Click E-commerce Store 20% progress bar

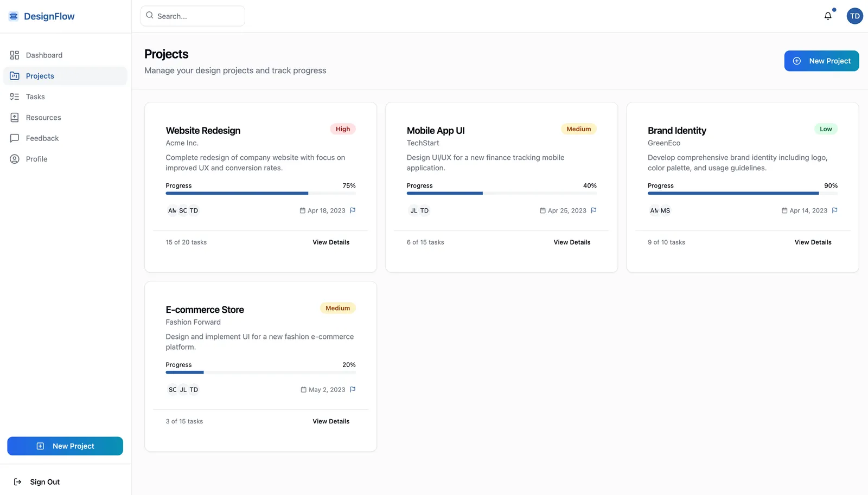pyautogui.click(x=260, y=372)
